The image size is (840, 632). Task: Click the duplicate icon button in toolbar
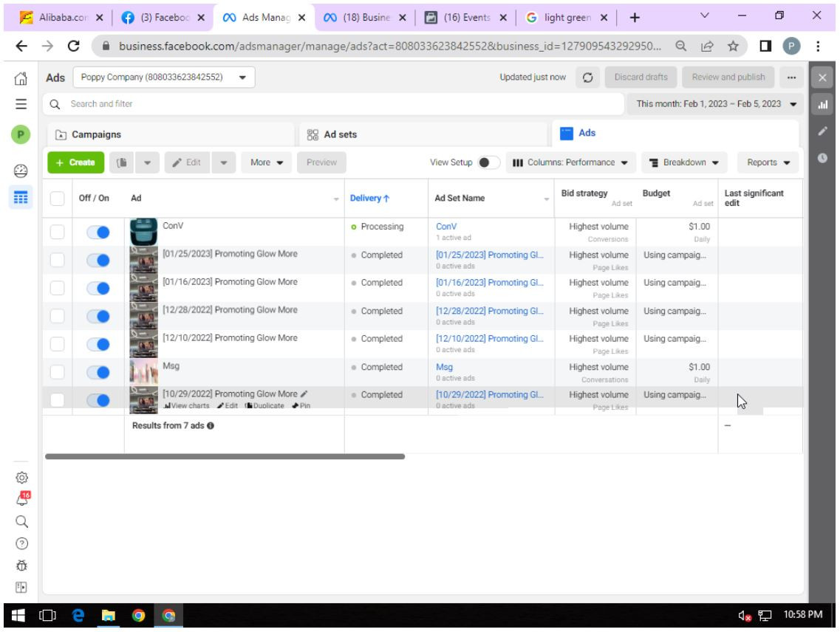[122, 162]
